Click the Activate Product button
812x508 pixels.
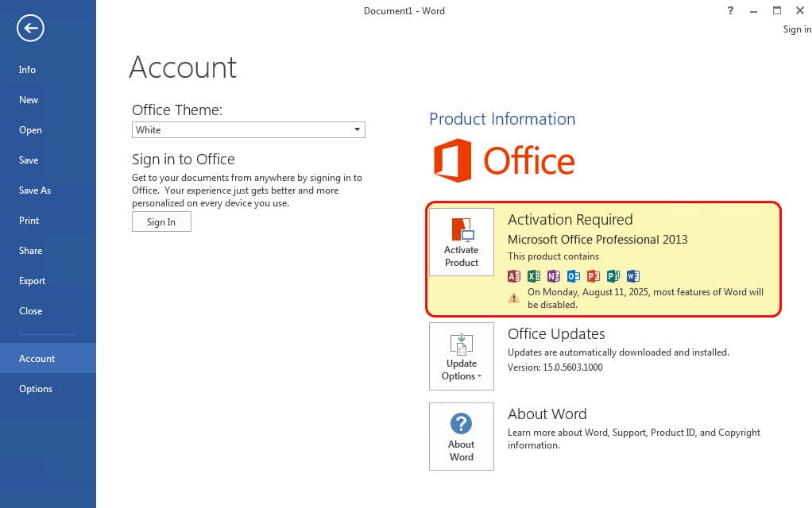pos(462,242)
